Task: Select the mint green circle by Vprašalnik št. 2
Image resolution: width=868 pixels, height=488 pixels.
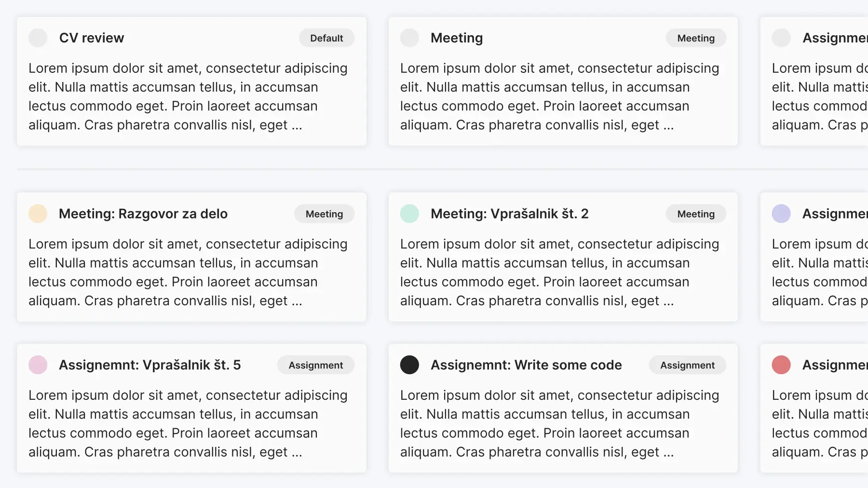Action: pyautogui.click(x=409, y=214)
